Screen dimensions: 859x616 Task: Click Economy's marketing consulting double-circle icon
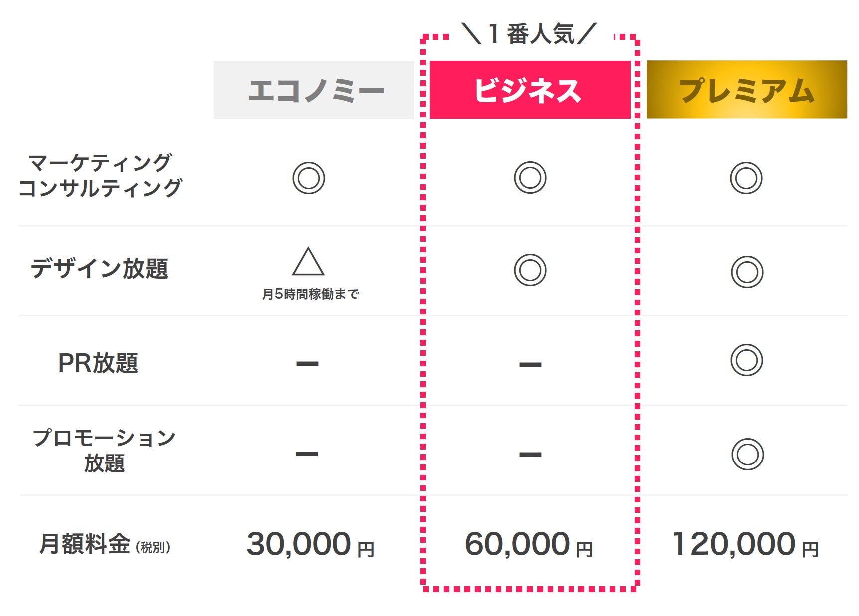(x=308, y=178)
